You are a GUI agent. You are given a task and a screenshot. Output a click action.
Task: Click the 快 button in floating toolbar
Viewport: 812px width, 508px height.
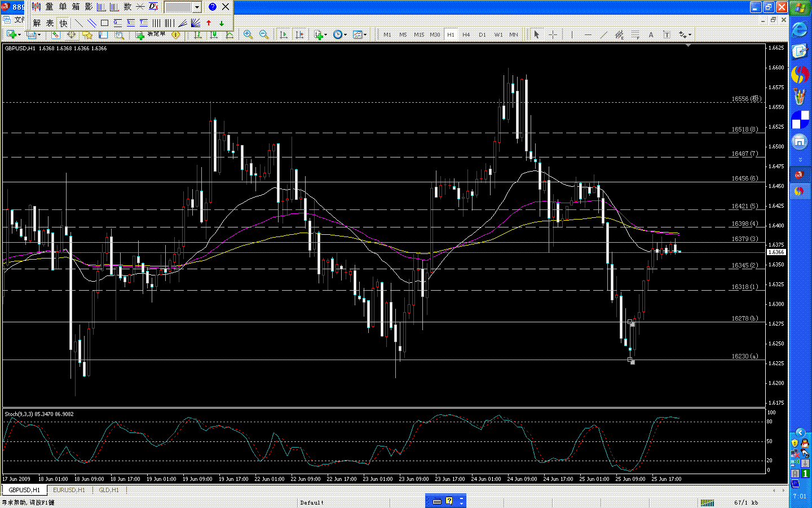(63, 23)
